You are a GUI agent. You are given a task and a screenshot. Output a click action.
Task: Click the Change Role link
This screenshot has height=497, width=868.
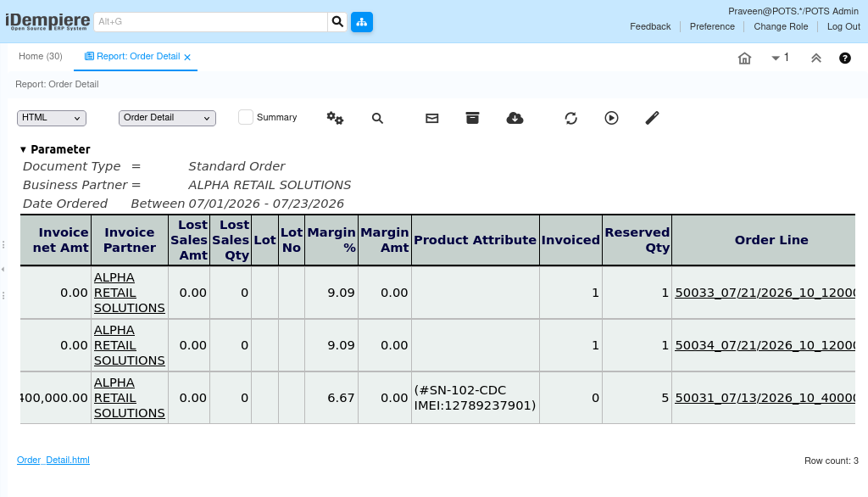[781, 26]
